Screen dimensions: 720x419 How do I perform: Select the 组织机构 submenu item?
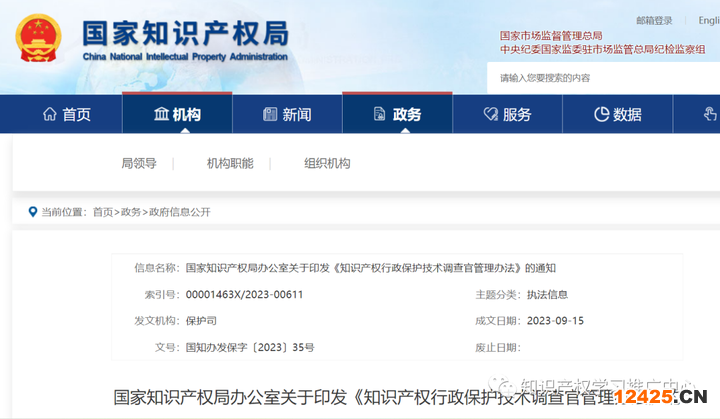[327, 164]
